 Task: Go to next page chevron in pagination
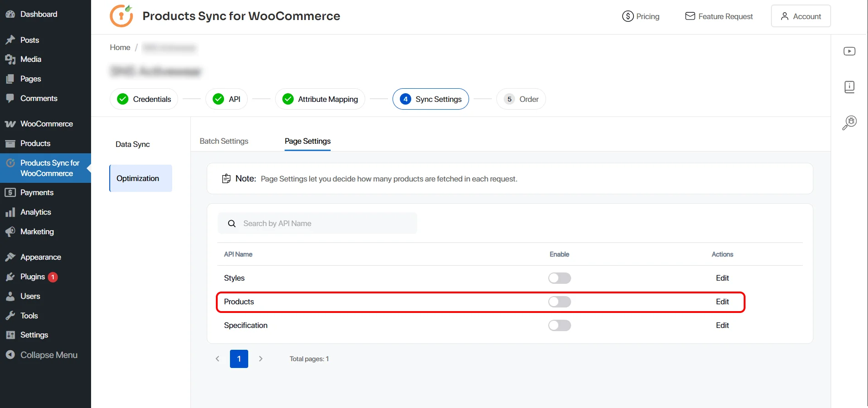tap(260, 359)
